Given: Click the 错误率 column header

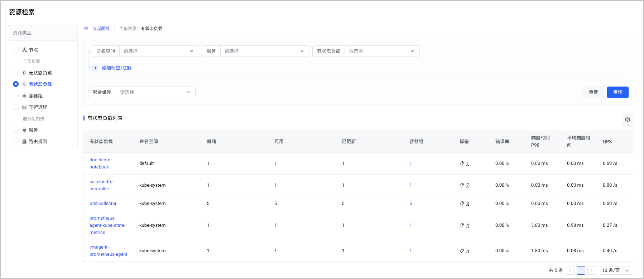Looking at the screenshot, I should [502, 142].
